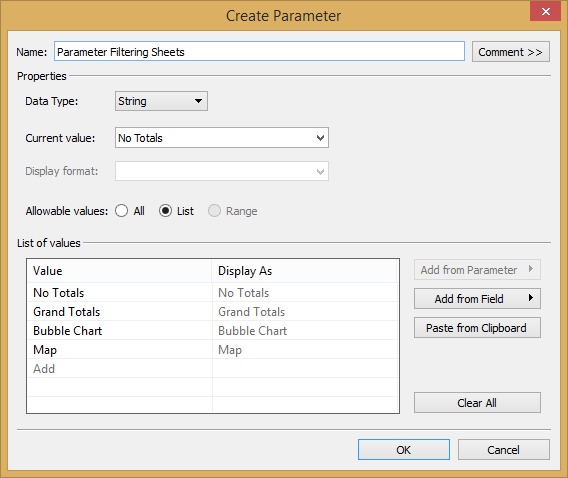Click the Clear All button
The image size is (568, 478).
tap(477, 403)
